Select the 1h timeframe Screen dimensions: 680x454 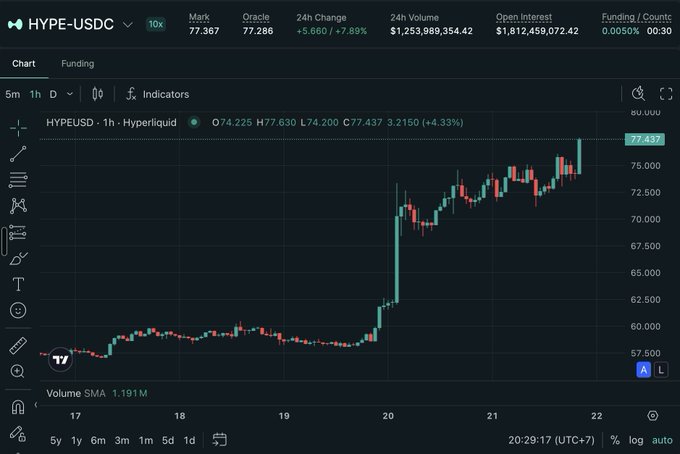35,94
